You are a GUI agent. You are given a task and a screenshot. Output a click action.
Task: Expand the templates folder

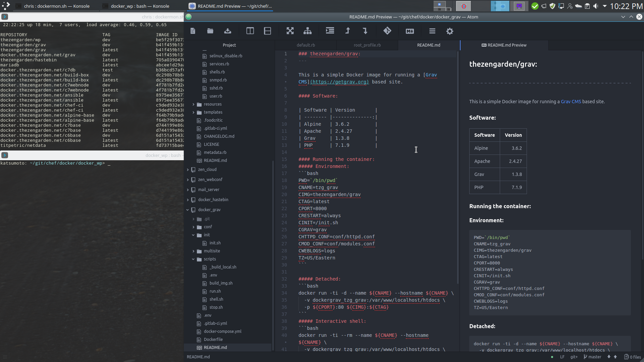click(x=213, y=112)
